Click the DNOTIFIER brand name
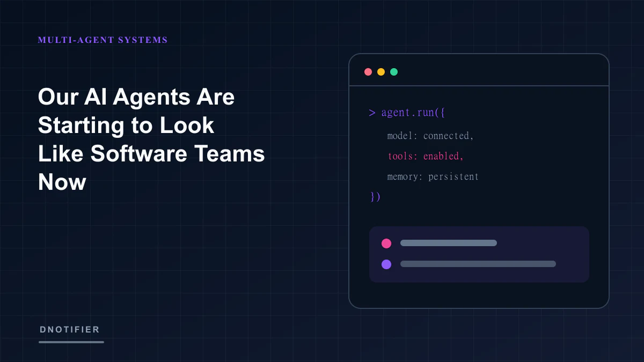The width and height of the screenshot is (644, 362). 70,330
